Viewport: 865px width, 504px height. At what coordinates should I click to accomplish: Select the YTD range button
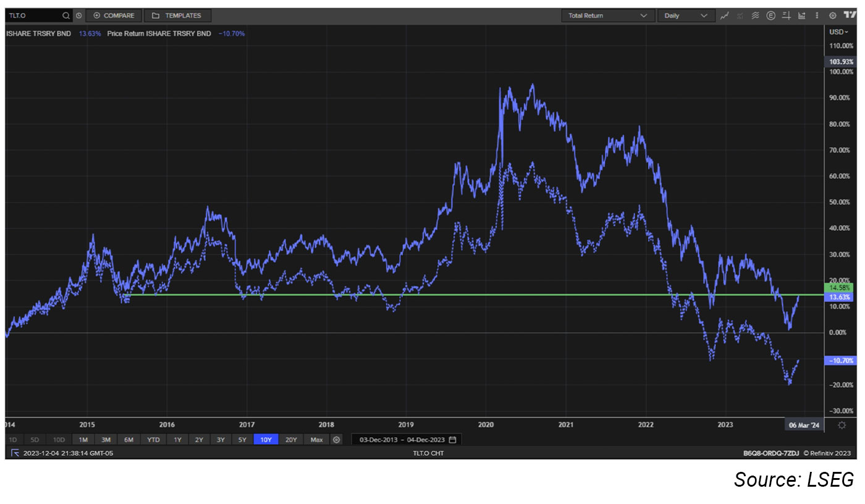(152, 440)
